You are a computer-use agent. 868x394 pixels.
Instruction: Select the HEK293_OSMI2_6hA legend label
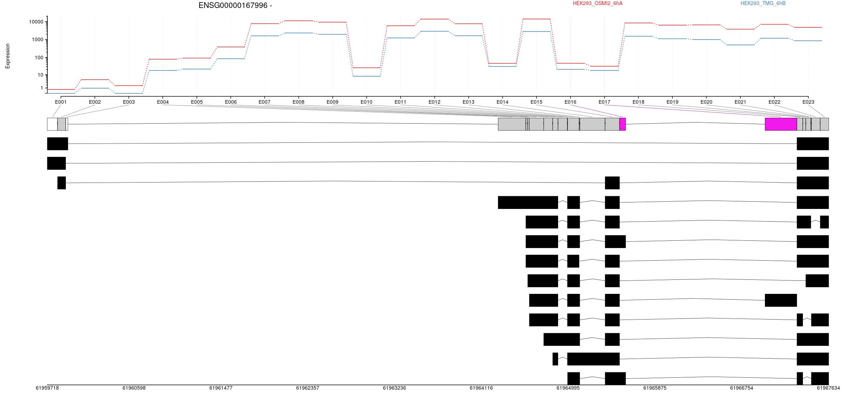point(597,3)
